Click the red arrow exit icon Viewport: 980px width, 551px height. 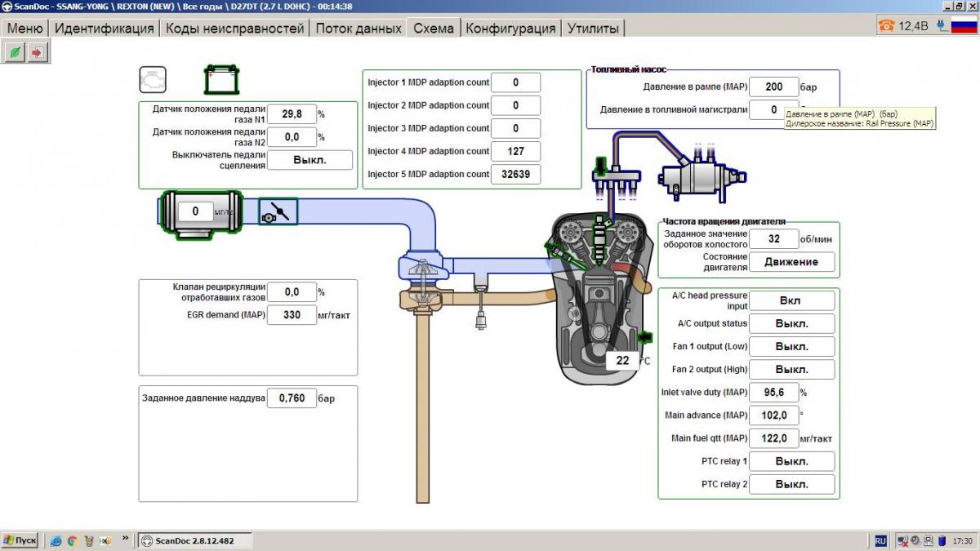click(38, 52)
